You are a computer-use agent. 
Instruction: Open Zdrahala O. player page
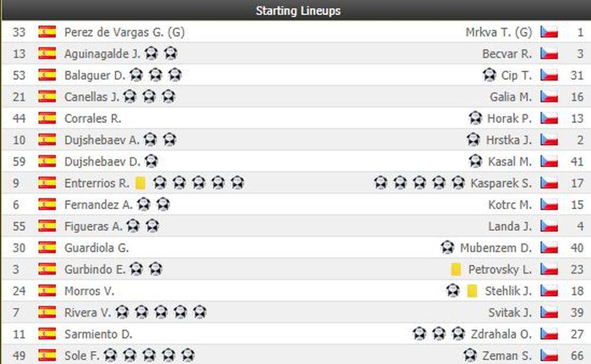click(x=501, y=334)
